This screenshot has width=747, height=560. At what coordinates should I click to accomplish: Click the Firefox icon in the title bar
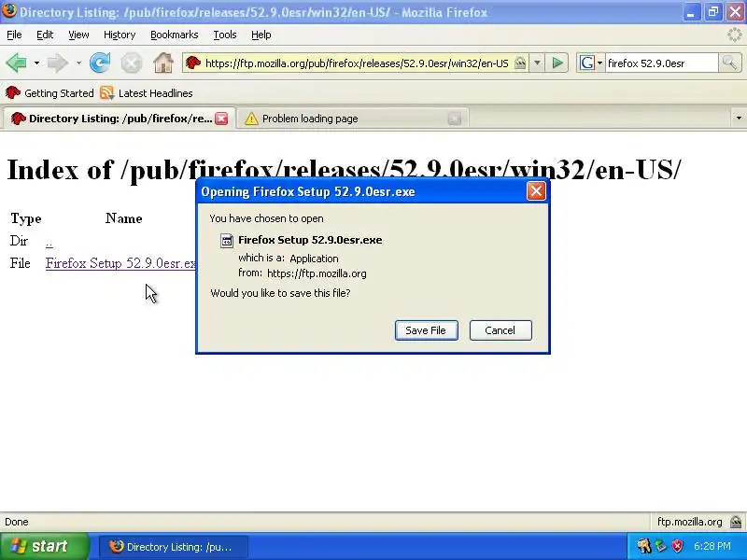[x=8, y=10]
